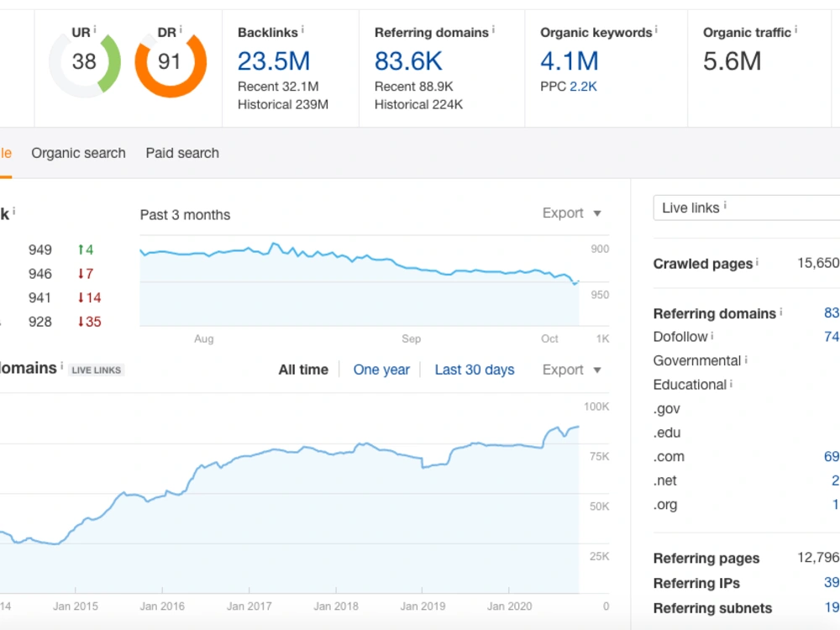Switch to the Organic search tab

click(78, 153)
